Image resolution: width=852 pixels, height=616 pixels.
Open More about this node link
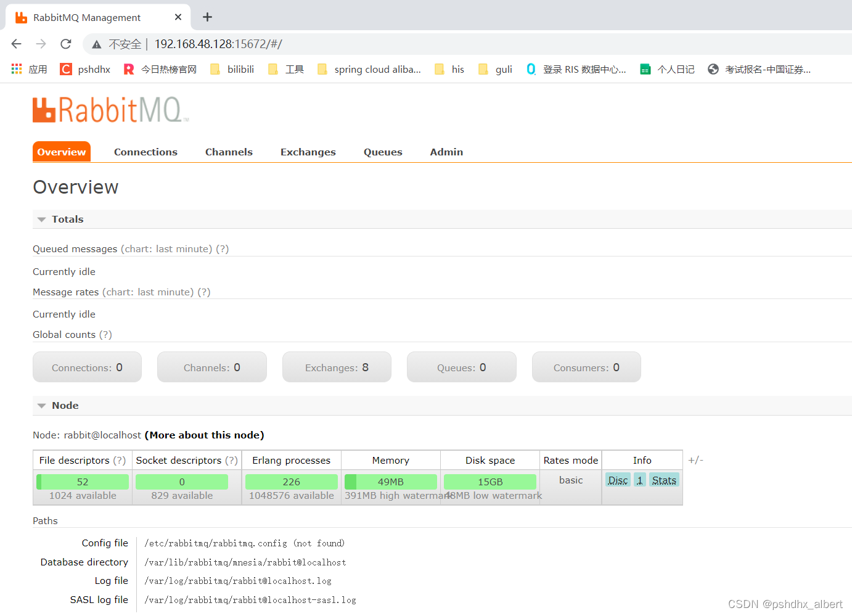pos(204,435)
